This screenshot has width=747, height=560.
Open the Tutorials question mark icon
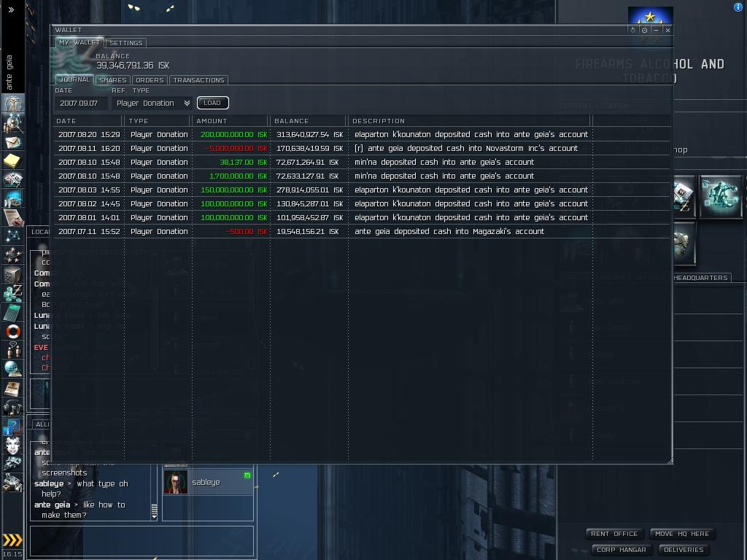13,426
